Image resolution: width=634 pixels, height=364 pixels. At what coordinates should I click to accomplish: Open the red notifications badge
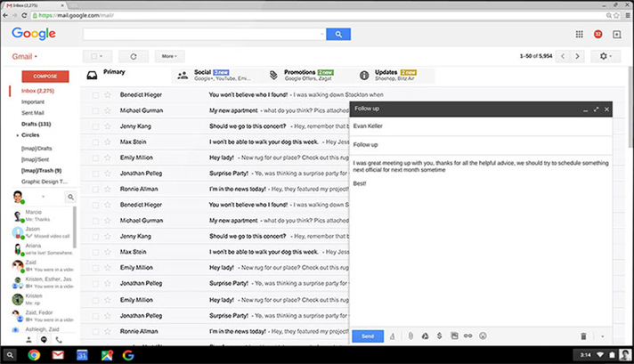click(598, 35)
